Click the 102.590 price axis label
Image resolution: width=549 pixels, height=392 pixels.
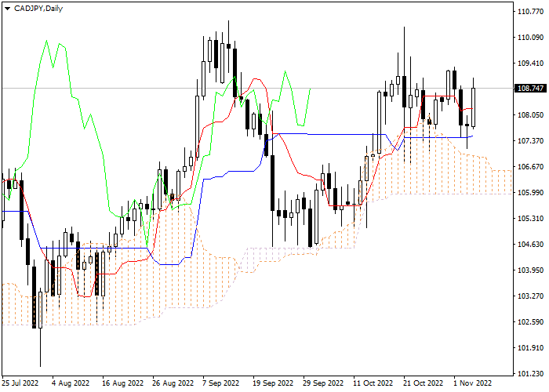tap(530, 322)
